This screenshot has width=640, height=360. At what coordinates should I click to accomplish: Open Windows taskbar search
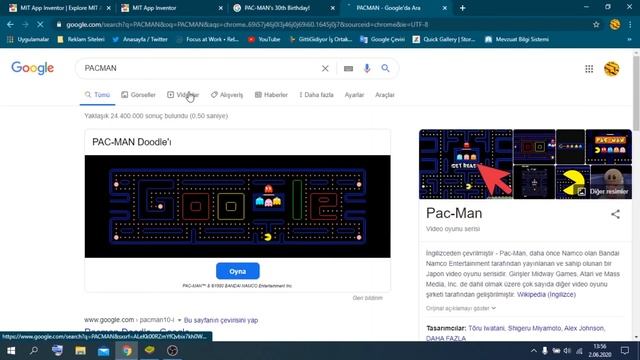point(34,351)
